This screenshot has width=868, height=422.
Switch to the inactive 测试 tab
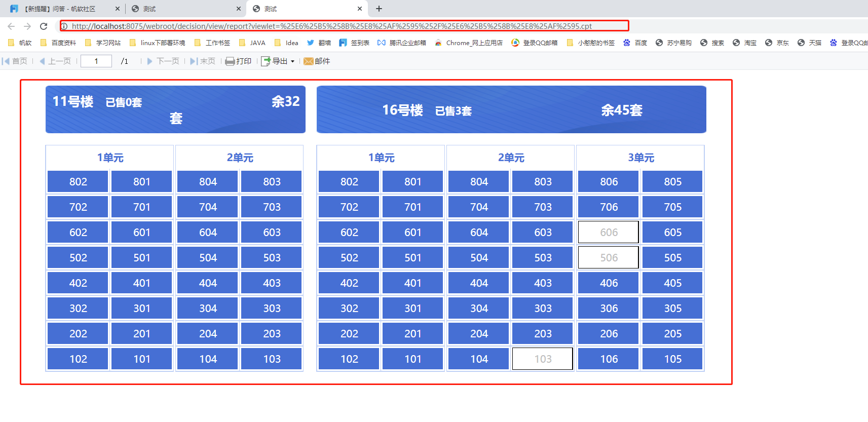(x=185, y=9)
